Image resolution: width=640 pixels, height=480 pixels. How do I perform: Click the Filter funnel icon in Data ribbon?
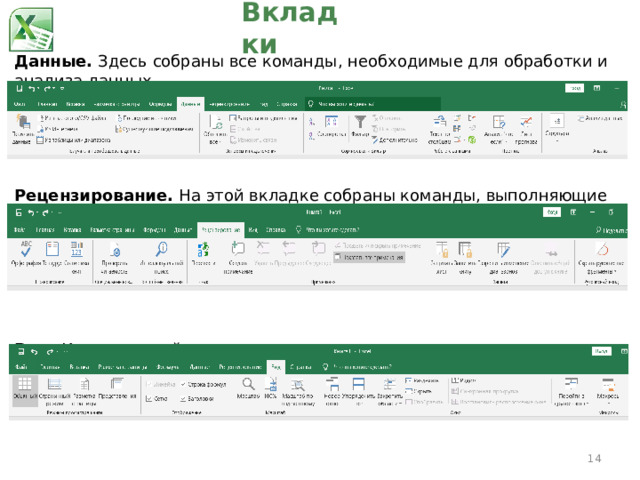click(360, 122)
